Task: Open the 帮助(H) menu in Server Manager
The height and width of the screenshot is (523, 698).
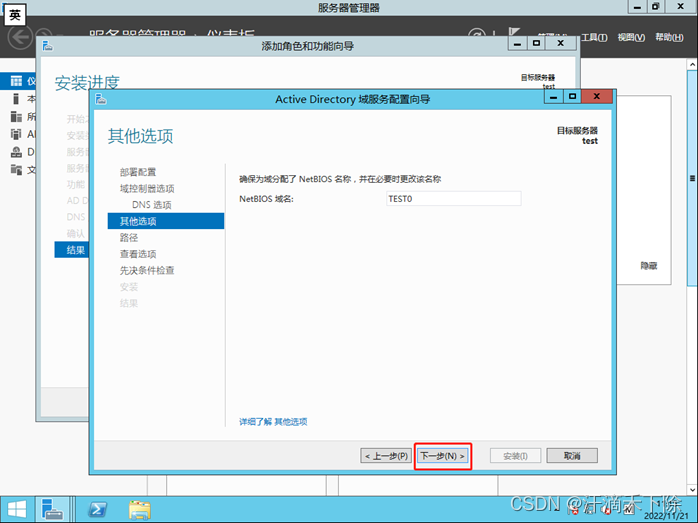Action: 669,37
